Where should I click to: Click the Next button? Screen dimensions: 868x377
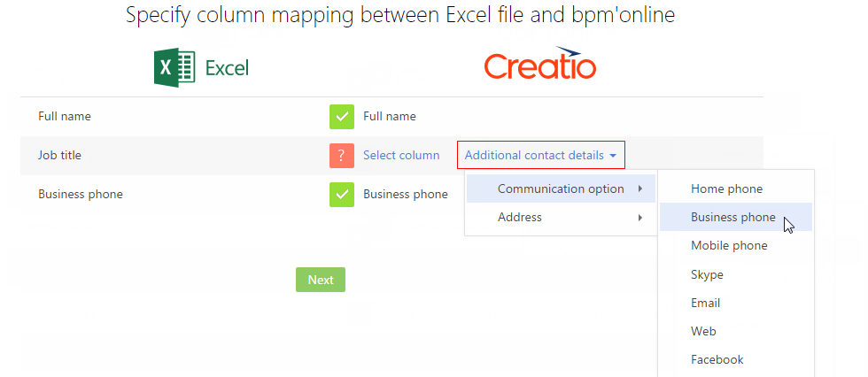pyautogui.click(x=321, y=280)
